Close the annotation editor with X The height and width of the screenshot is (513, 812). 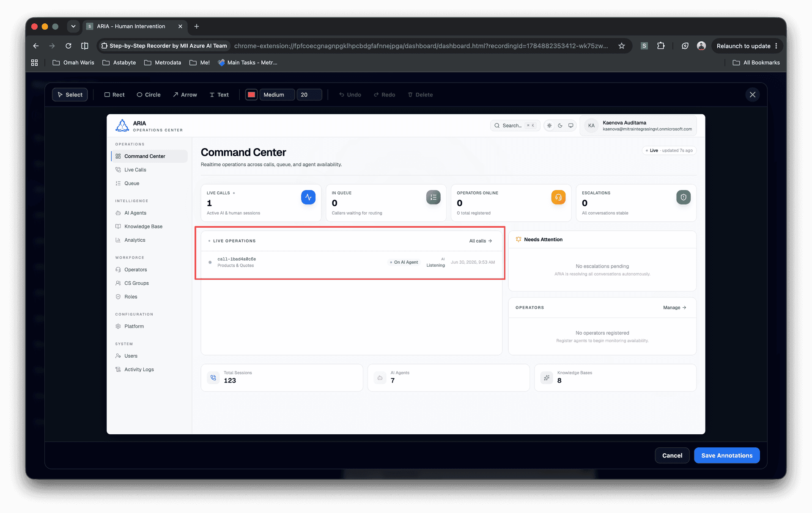[752, 95]
